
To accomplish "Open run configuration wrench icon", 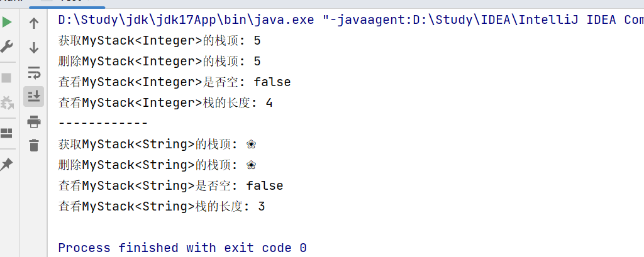I will tap(7, 46).
